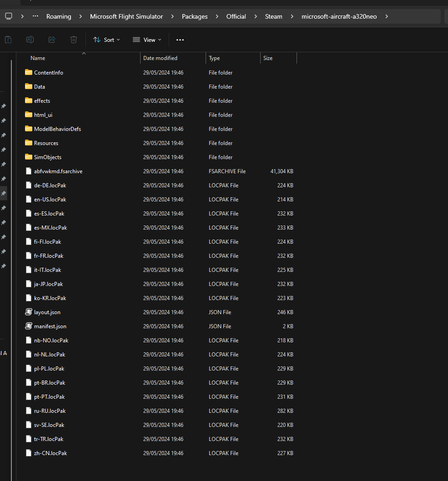
Task: Select the ModelBehaviorDefs folder icon
Action: pyautogui.click(x=29, y=129)
